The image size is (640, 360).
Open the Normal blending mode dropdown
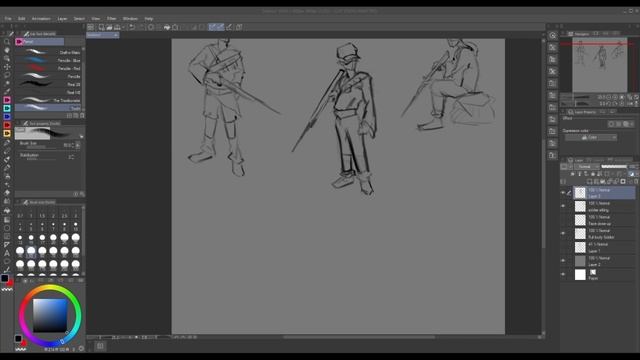[x=587, y=167]
